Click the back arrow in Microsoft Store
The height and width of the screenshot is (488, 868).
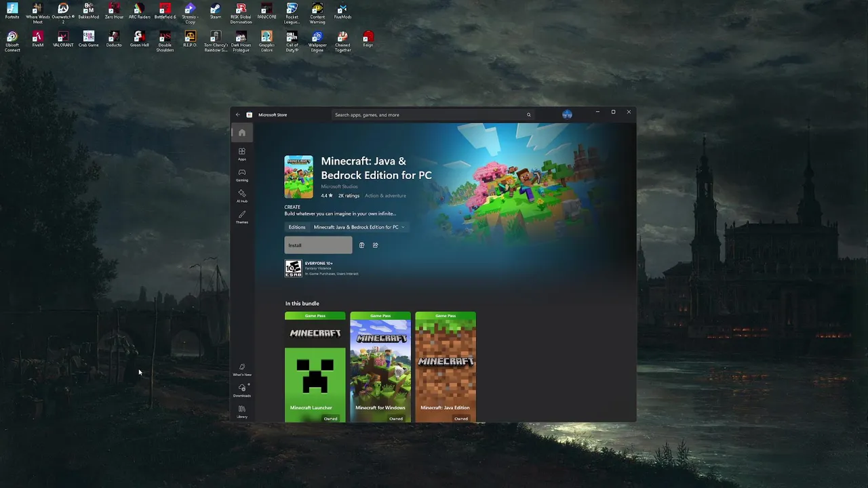click(x=237, y=115)
